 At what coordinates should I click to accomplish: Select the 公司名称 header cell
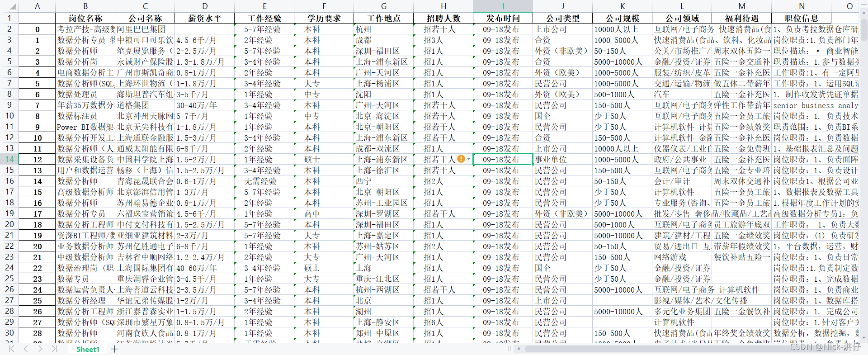[145, 18]
